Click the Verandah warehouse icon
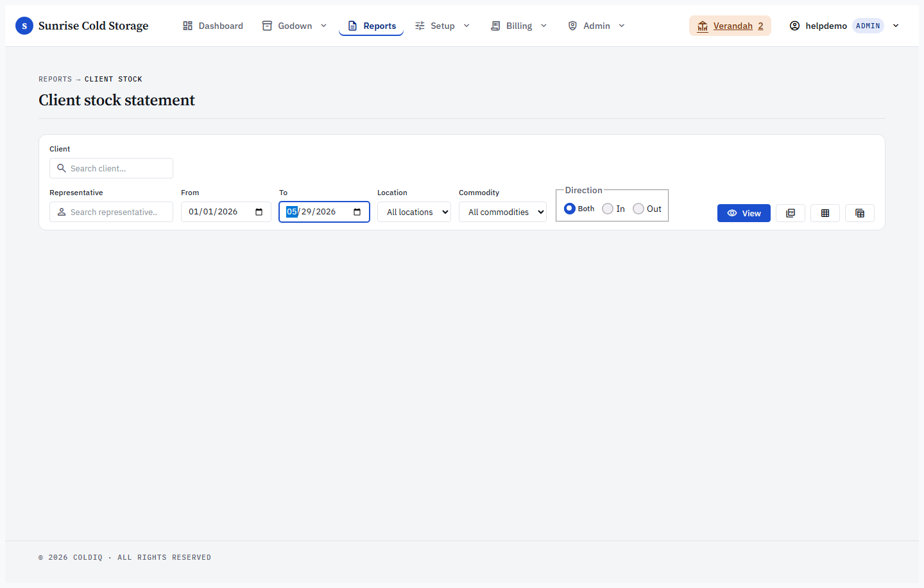The image size is (924, 588). pos(703,26)
